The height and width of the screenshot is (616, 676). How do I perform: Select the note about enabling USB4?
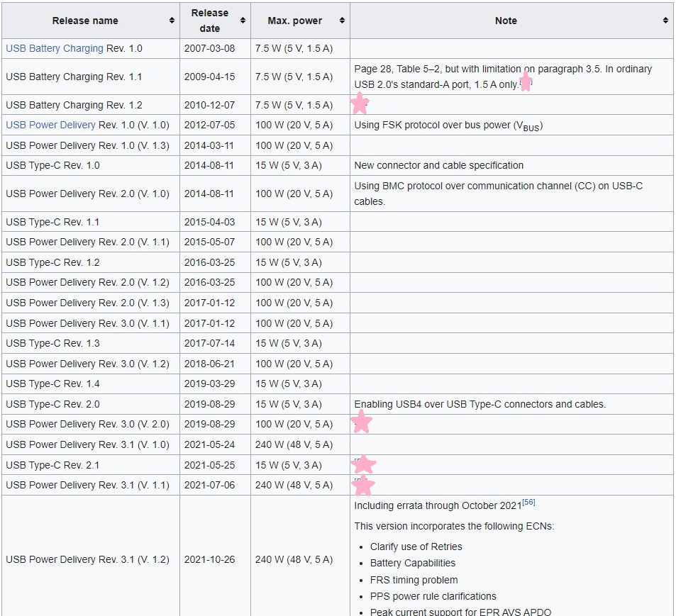tap(480, 405)
